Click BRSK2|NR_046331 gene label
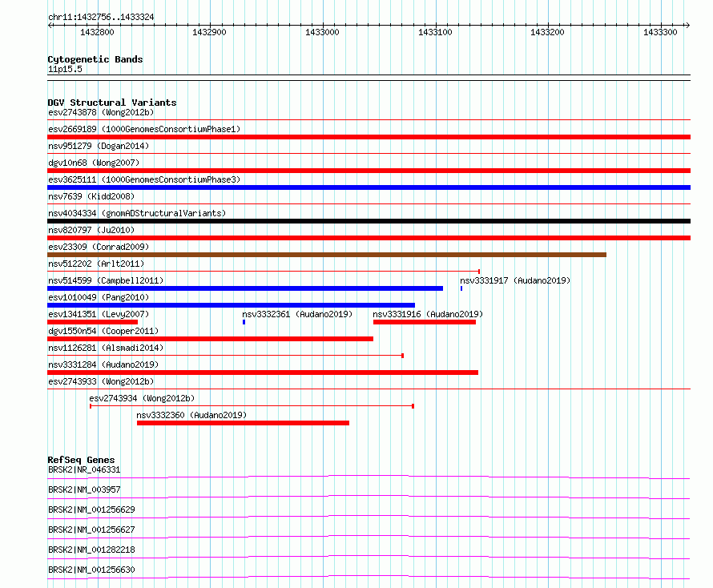This screenshot has height=588, width=713. point(84,469)
